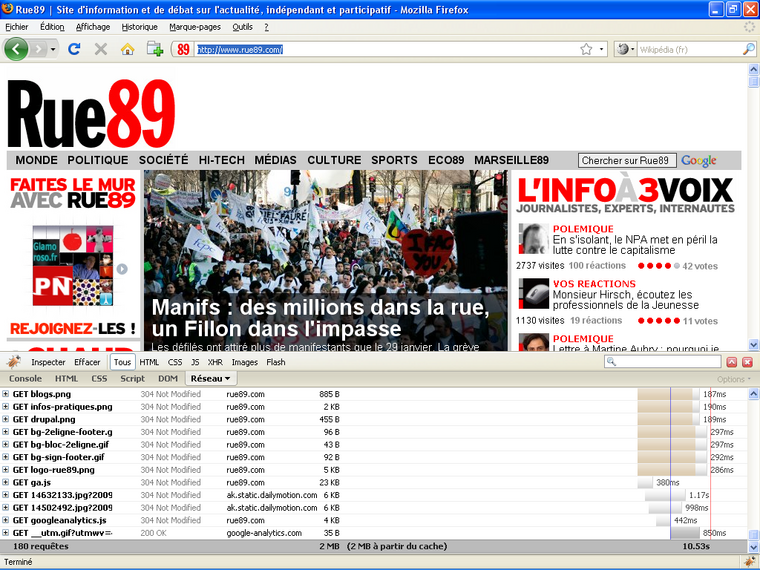Close the Firebug panel with the red X
Viewport: 760px width, 570px height.
point(747,362)
